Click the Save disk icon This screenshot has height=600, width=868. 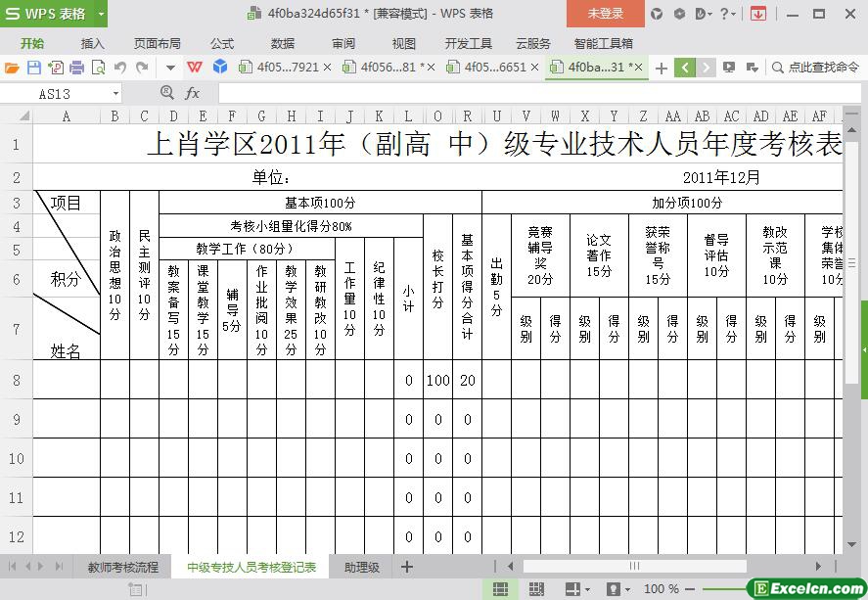click(34, 68)
